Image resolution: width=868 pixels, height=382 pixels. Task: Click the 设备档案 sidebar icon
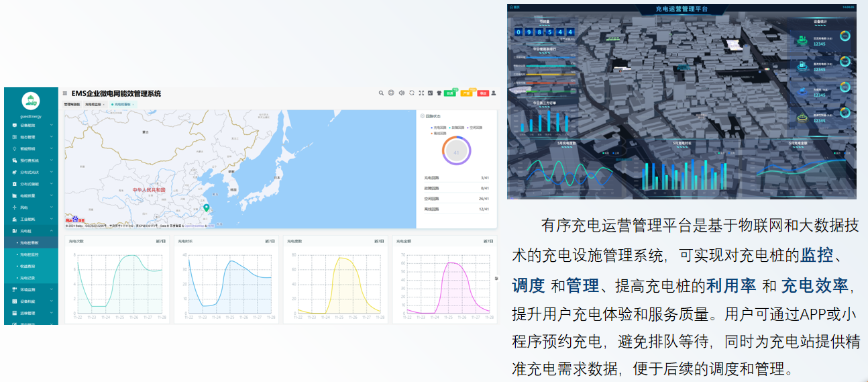tap(14, 301)
